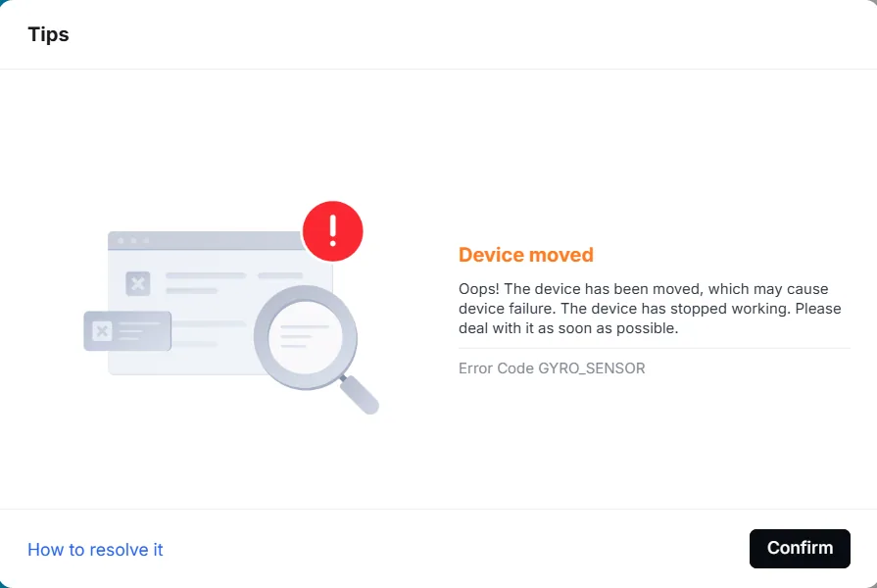Click the divider line above Error Code
The image size is (877, 588).
pos(655,348)
